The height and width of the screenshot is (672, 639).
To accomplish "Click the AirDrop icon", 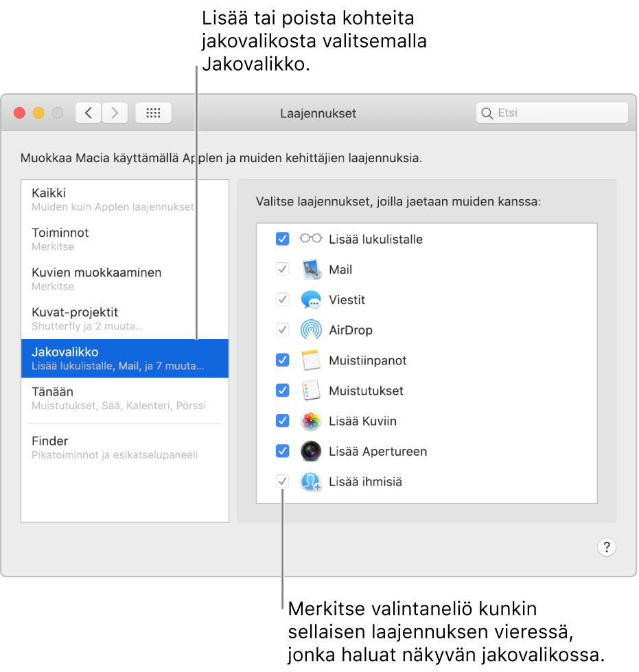I will coord(311,330).
